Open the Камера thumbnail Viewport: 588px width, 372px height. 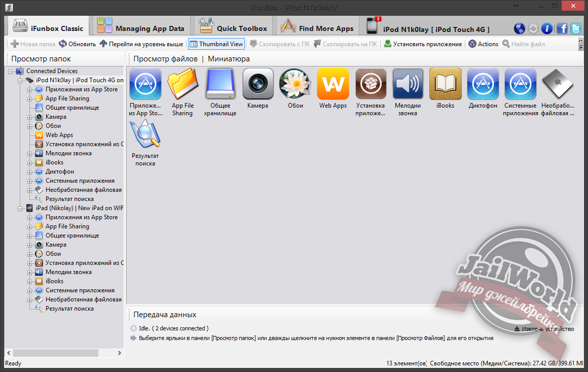(x=258, y=84)
